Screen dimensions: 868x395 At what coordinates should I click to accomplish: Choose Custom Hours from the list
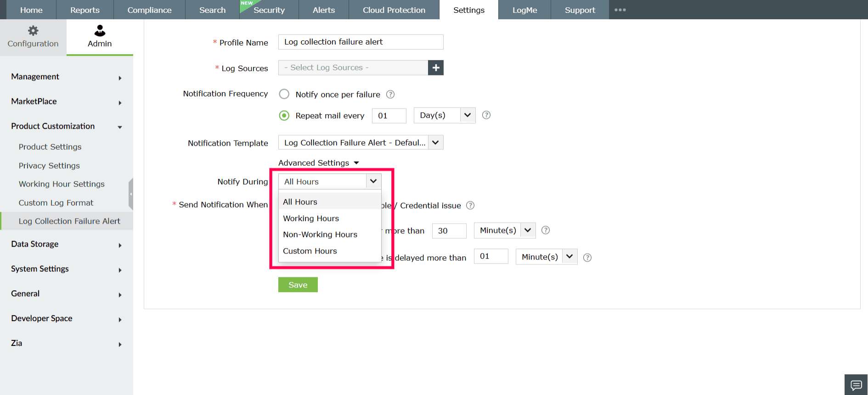330,251
